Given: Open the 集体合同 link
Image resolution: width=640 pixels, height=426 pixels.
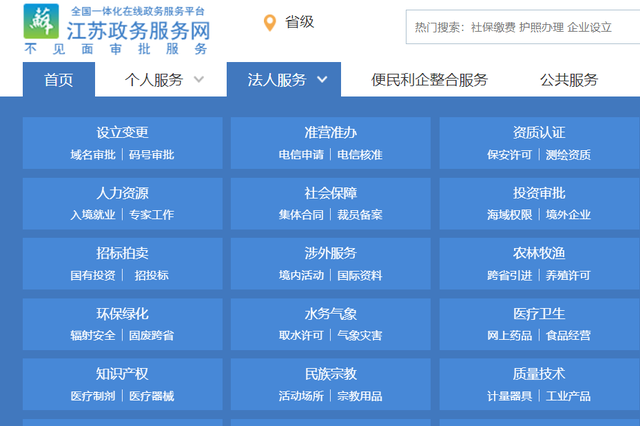Looking at the screenshot, I should tap(301, 215).
